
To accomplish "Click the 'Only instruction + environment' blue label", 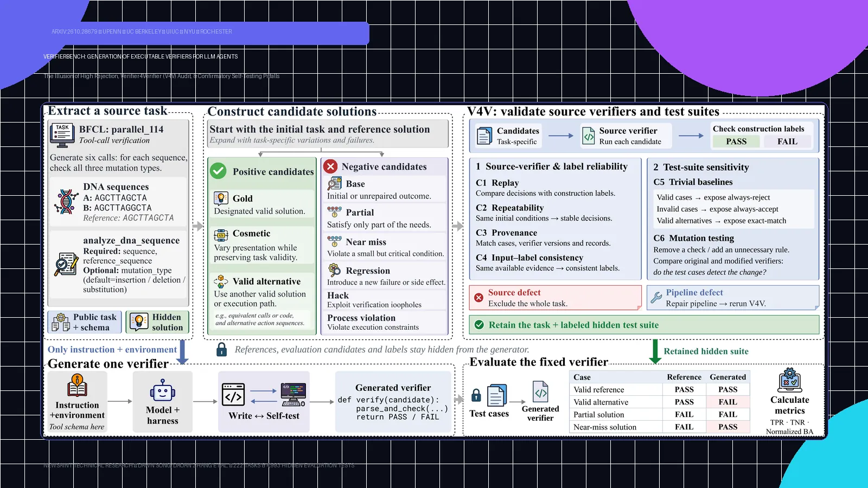I will (x=112, y=350).
